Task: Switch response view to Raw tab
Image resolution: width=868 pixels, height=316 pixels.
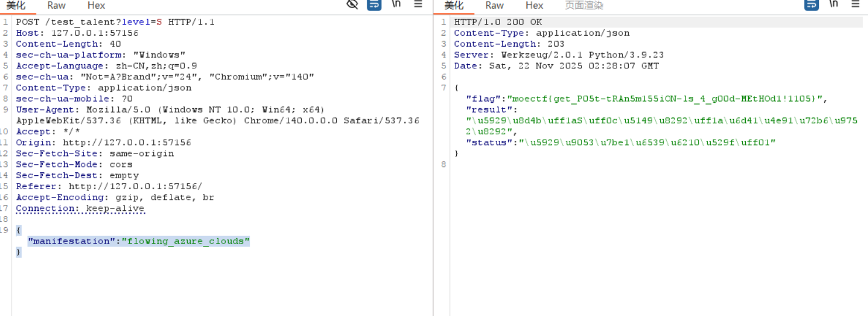Action: (494, 5)
